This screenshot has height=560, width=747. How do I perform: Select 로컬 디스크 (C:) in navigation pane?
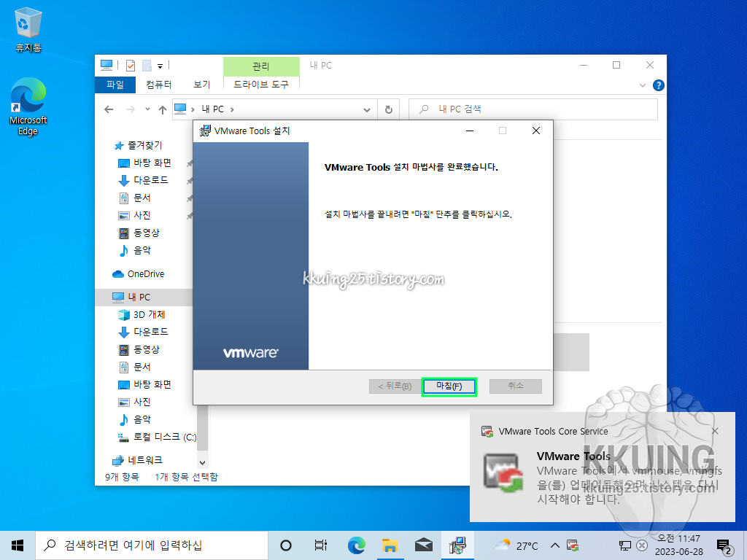(x=164, y=437)
